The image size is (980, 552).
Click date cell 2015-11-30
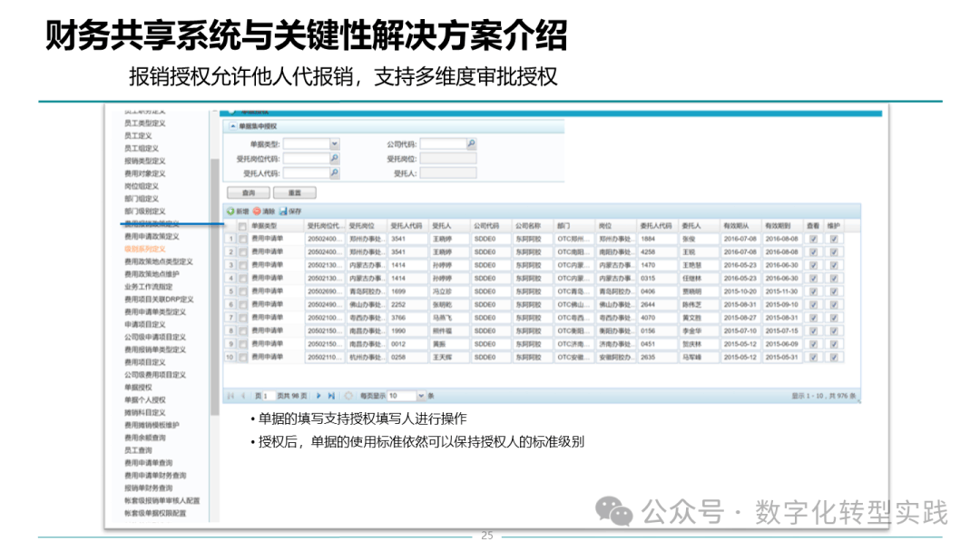(x=782, y=291)
